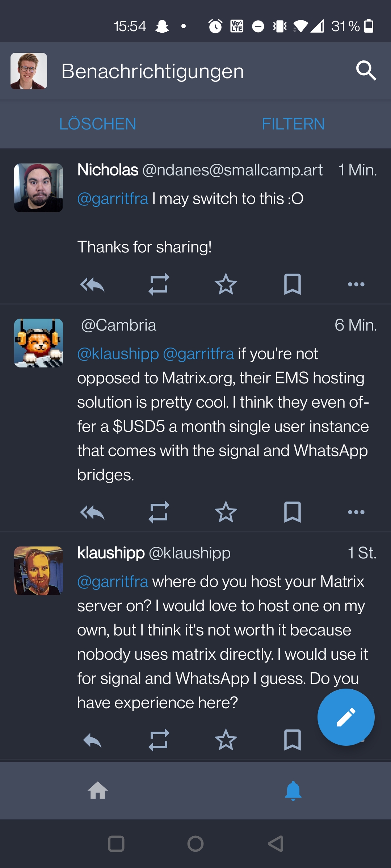
Task: Open the FILTERN options
Action: tap(293, 124)
